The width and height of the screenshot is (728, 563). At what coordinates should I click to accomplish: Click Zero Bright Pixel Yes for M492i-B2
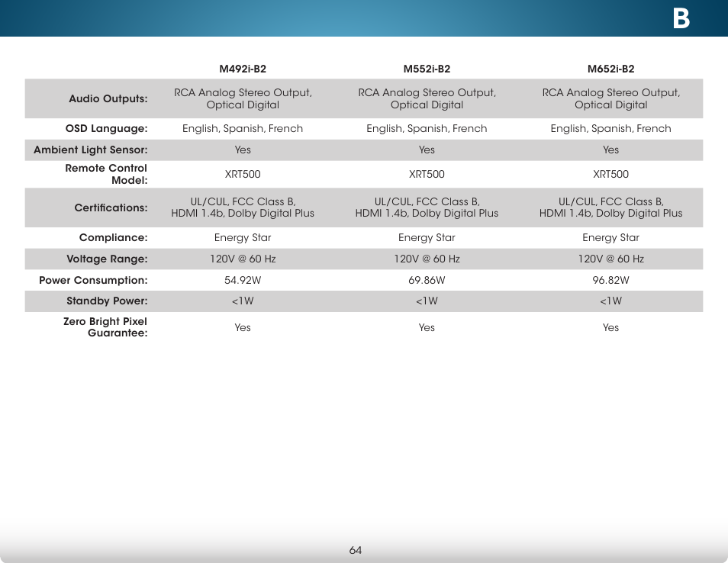(243, 328)
